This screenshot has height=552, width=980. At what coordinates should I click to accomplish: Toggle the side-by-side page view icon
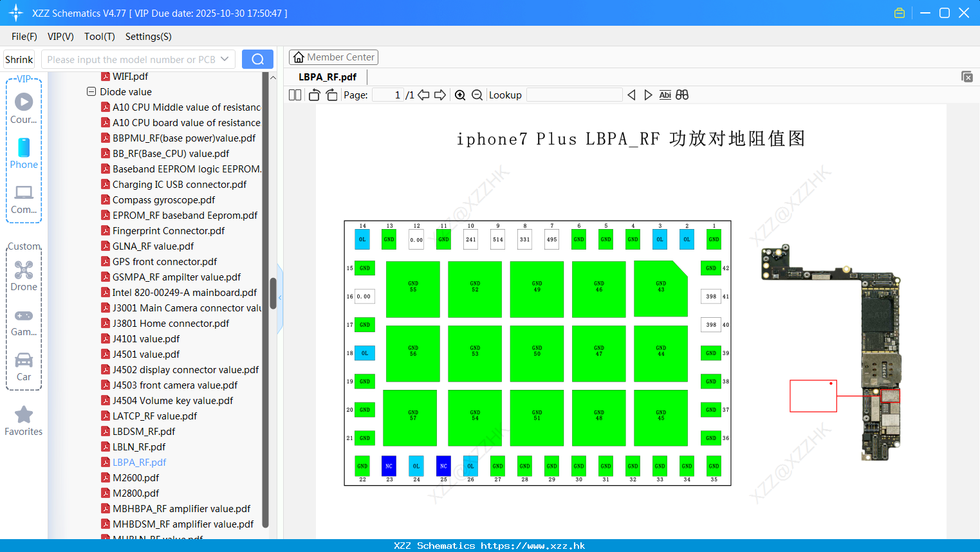pos(295,95)
